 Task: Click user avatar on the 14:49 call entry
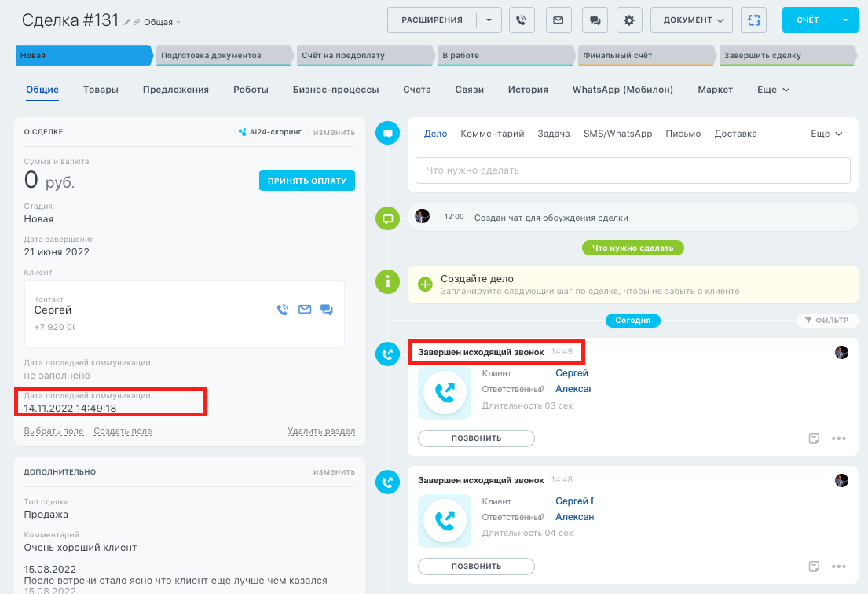pos(841,352)
